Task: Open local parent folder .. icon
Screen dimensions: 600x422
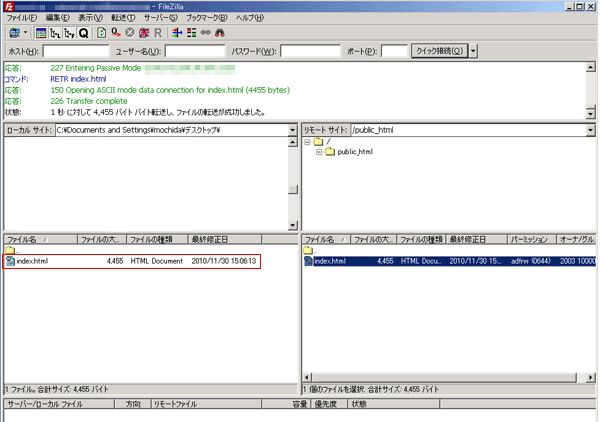Action: pyautogui.click(x=10, y=250)
